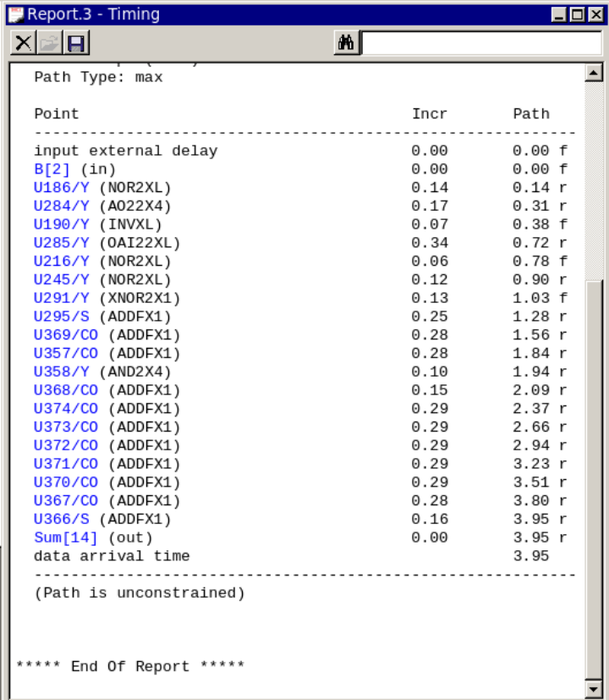
Task: Click the open folder toolbar icon
Action: tap(50, 43)
